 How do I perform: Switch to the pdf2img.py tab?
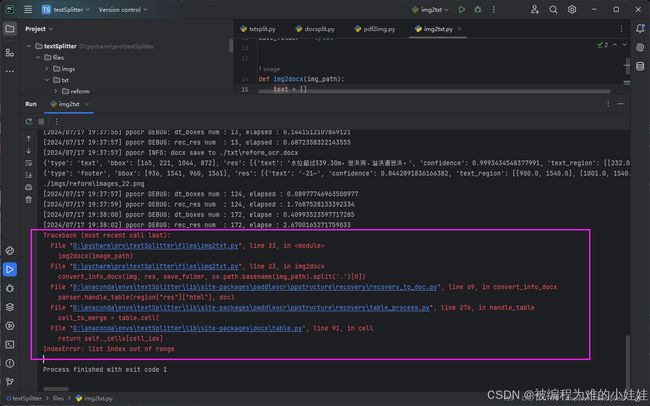click(375, 29)
